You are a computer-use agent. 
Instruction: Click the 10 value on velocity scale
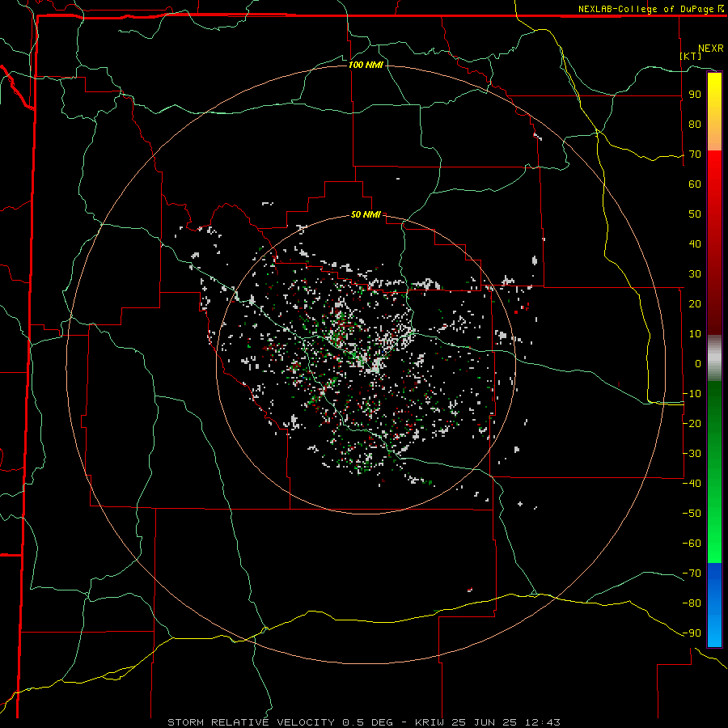[695, 334]
